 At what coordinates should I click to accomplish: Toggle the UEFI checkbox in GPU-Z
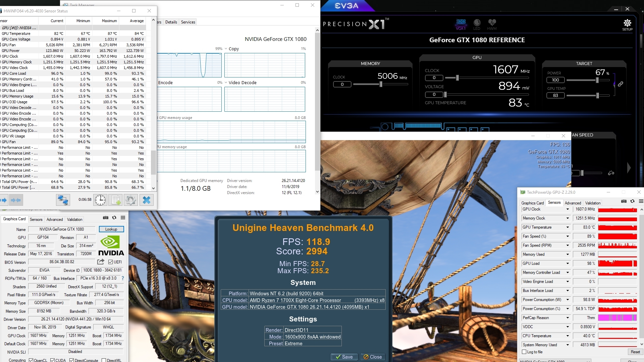(111, 262)
